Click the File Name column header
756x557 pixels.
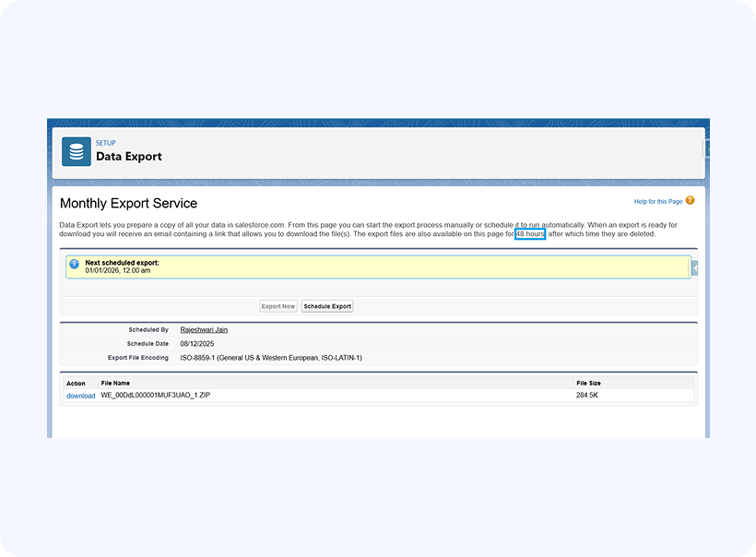click(115, 384)
